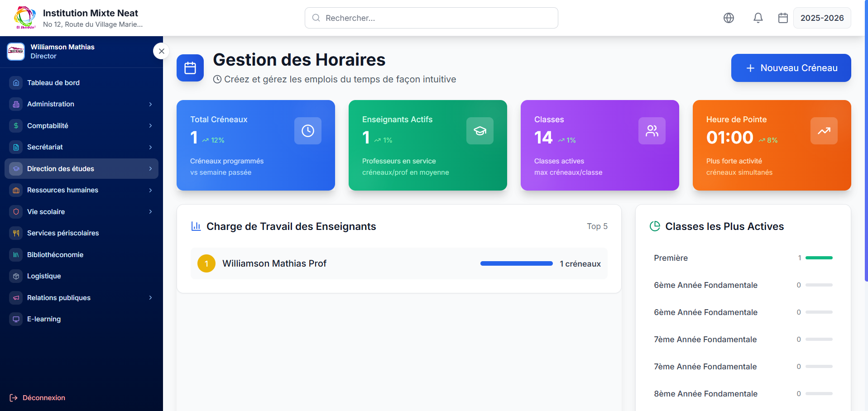
Task: Go to Tableau de bord
Action: coord(53,83)
